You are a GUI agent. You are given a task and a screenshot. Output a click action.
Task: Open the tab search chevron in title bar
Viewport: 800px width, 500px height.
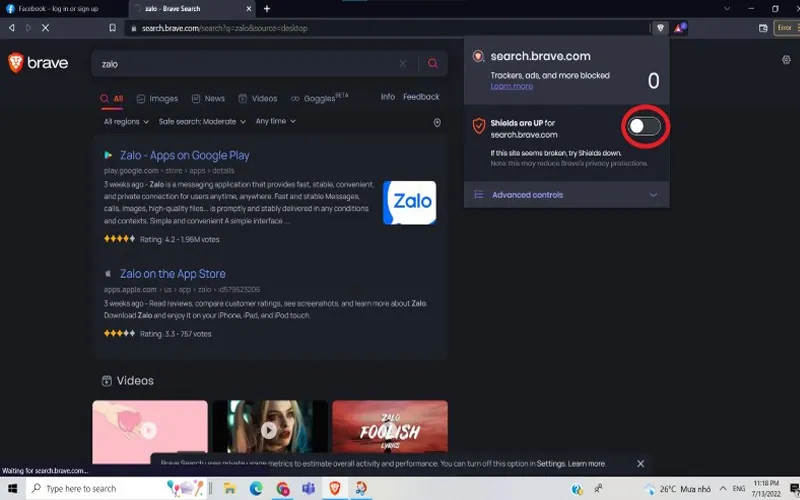tap(727, 8)
